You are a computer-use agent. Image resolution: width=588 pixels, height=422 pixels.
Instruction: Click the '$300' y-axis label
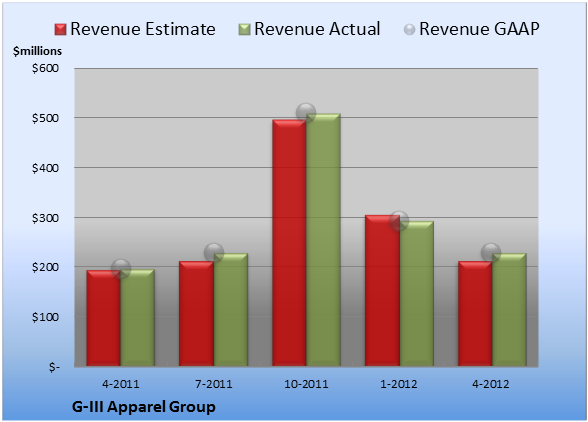(45, 218)
